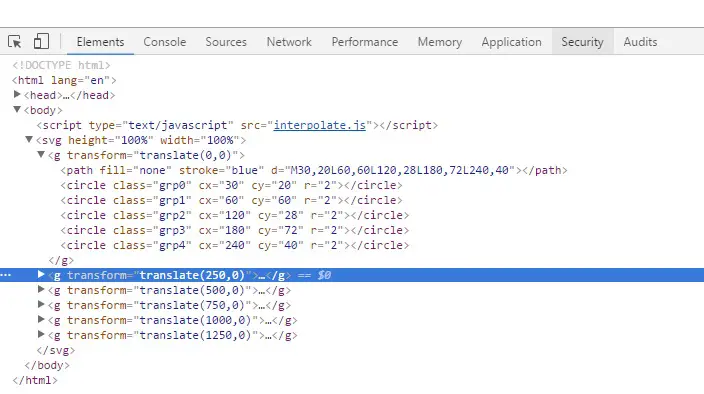Select the closing </html> tag

35,381
